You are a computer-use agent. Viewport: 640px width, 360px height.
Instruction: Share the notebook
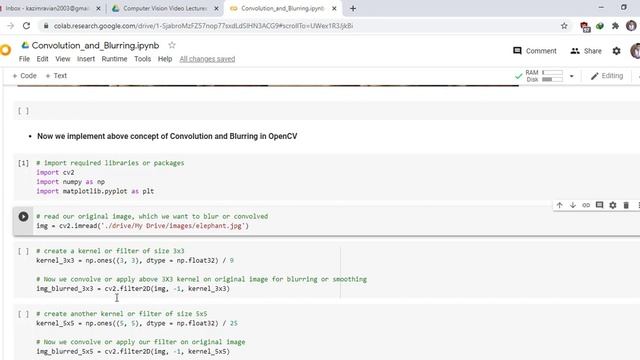point(586,51)
